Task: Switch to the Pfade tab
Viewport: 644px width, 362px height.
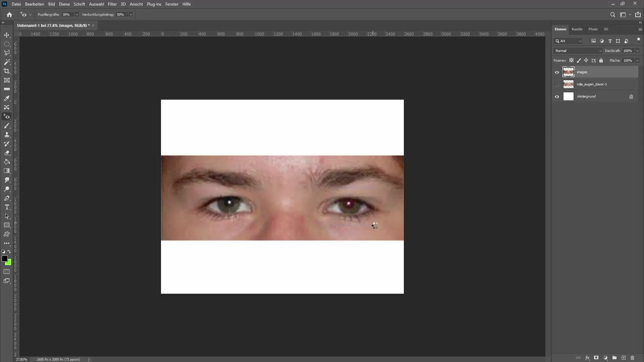Action: pos(593,29)
